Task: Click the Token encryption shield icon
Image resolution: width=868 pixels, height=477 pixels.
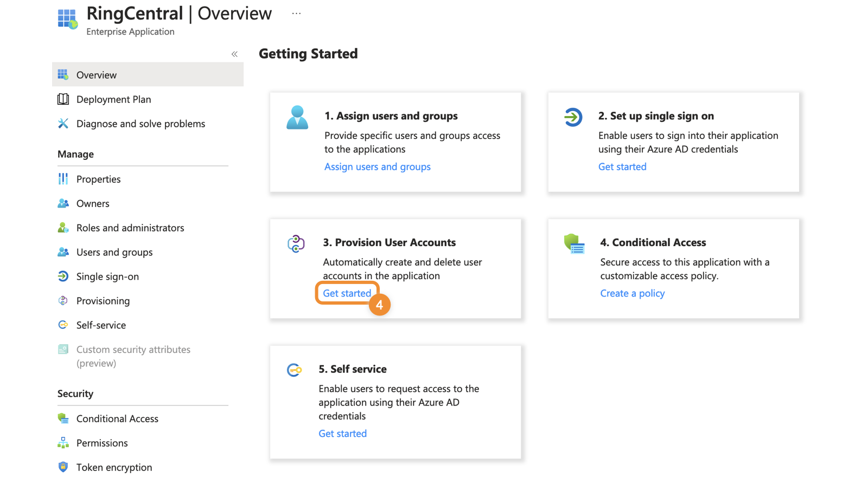Action: tap(63, 467)
